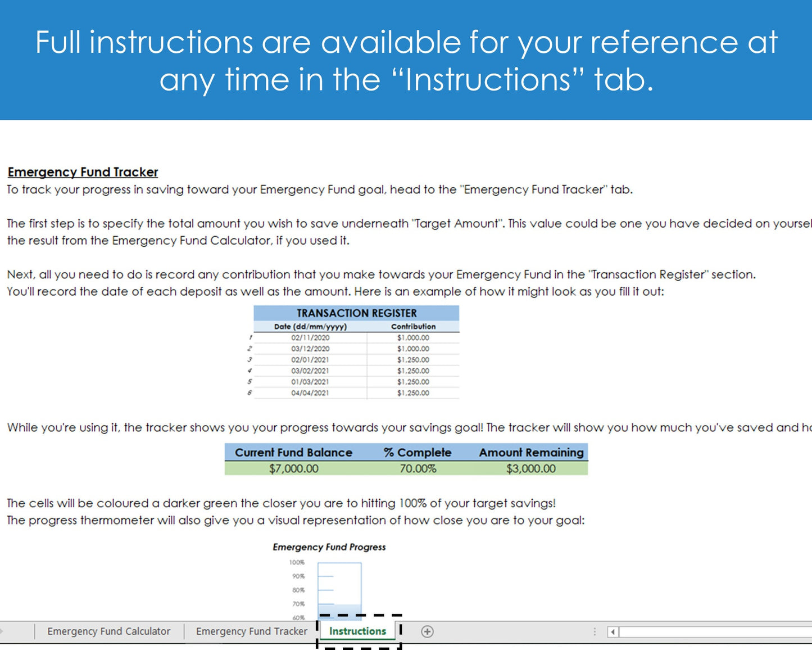The width and height of the screenshot is (812, 650).
Task: Click the tab bar resize handle dots
Action: click(595, 632)
